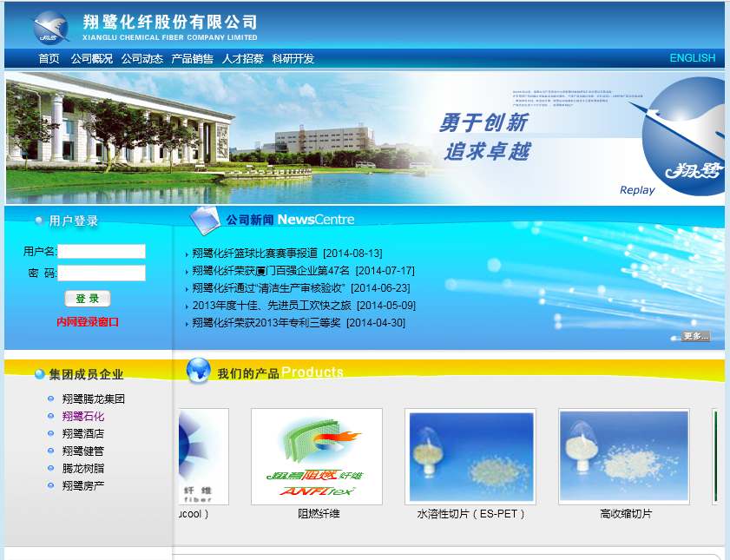Image resolution: width=730 pixels, height=560 pixels.
Task: Click the 更多... button in the news section
Action: click(x=695, y=336)
